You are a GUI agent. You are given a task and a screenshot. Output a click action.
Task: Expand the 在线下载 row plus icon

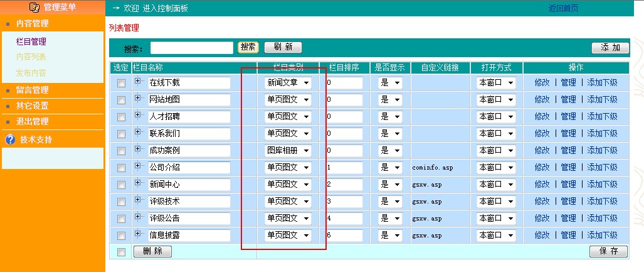137,80
